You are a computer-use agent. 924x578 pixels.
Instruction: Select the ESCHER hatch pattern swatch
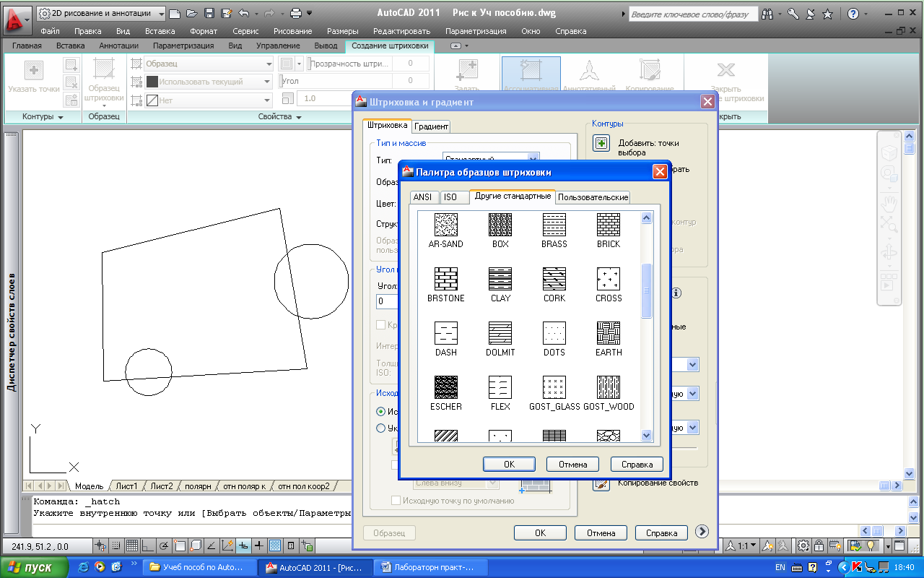pyautogui.click(x=445, y=387)
